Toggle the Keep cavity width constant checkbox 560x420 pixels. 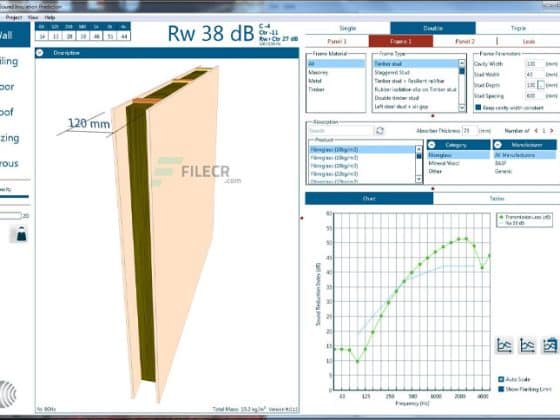[479, 107]
